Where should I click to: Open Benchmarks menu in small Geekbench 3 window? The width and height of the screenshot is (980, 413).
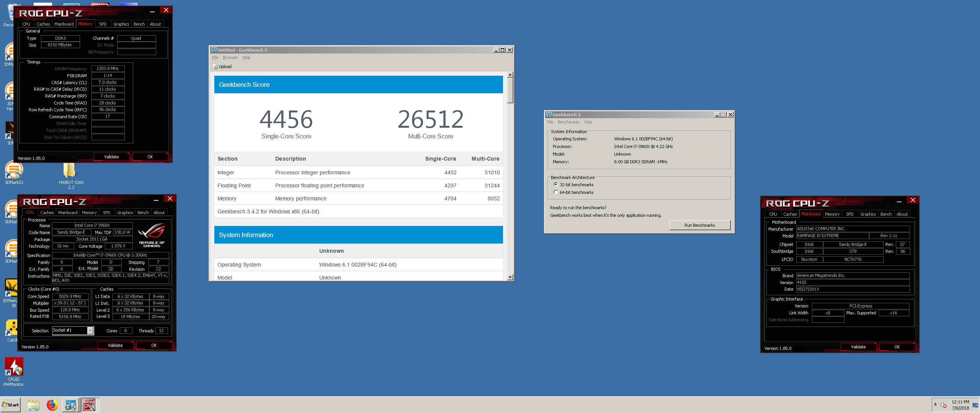[x=568, y=122]
